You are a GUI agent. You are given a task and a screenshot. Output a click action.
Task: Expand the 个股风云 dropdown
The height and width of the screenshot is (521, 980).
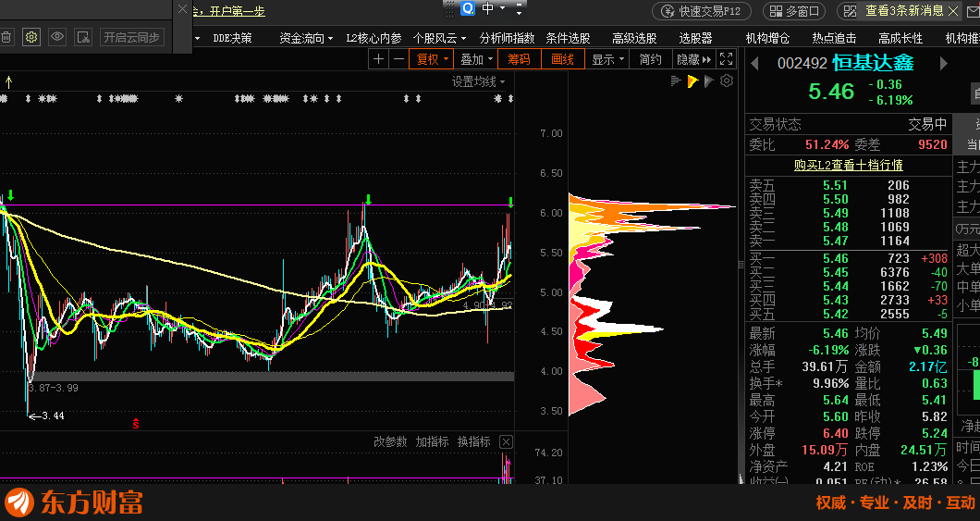pos(439,38)
